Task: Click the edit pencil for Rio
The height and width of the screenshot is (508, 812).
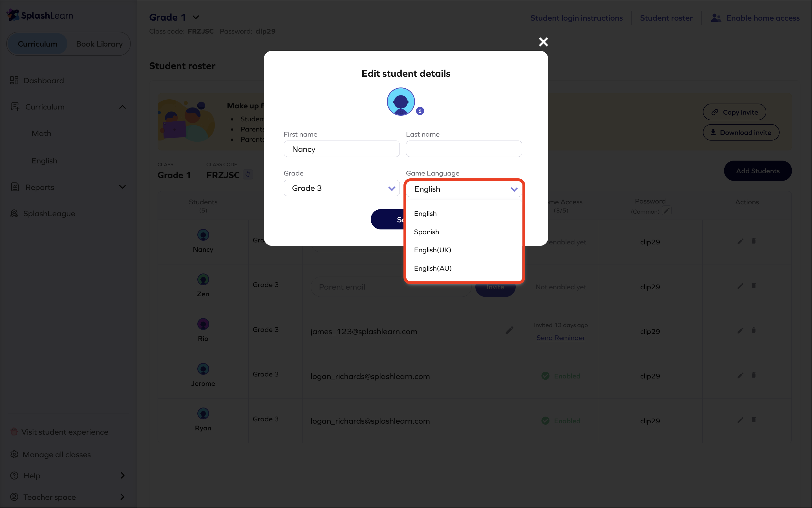Action: pyautogui.click(x=740, y=331)
